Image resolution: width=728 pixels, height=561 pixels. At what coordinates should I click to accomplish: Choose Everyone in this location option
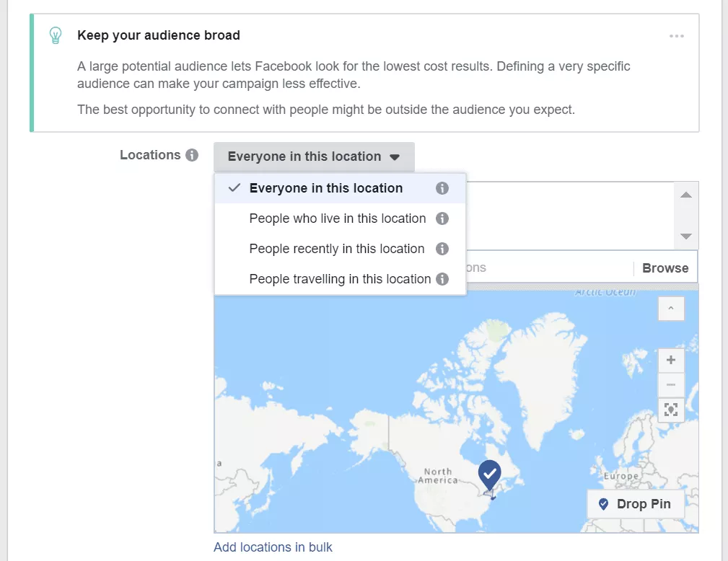click(326, 188)
